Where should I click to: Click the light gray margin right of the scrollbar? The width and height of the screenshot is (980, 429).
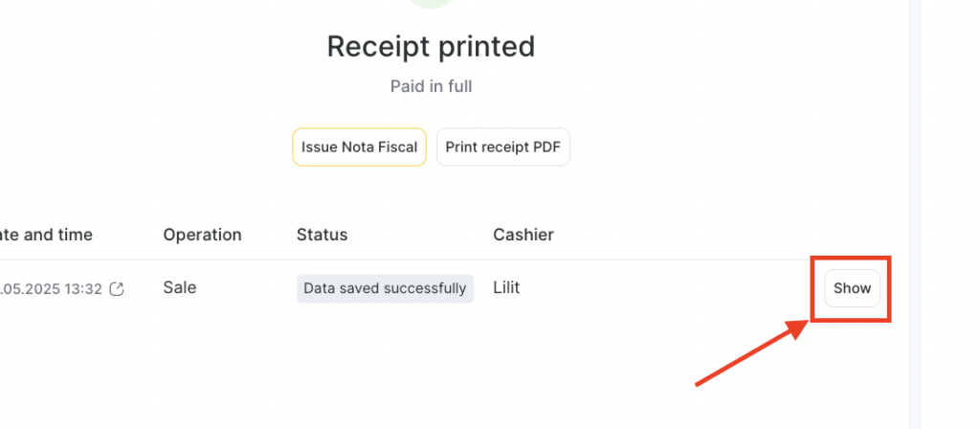tap(950, 214)
